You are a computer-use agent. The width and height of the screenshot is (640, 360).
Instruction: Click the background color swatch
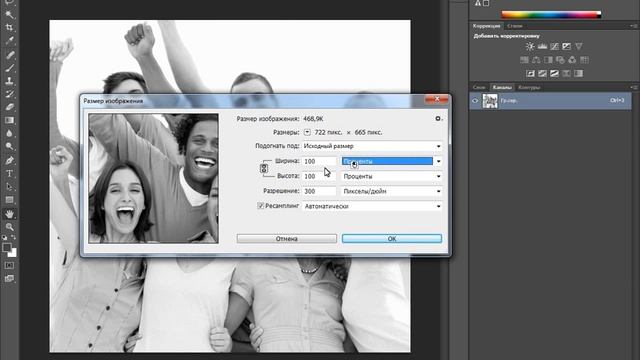pyautogui.click(x=14, y=254)
